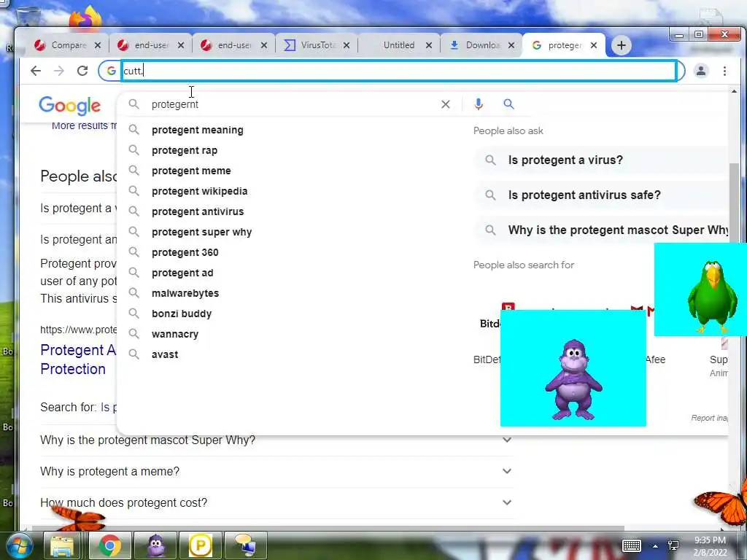Open File Explorer from the taskbar
The width and height of the screenshot is (747, 560).
(63, 545)
